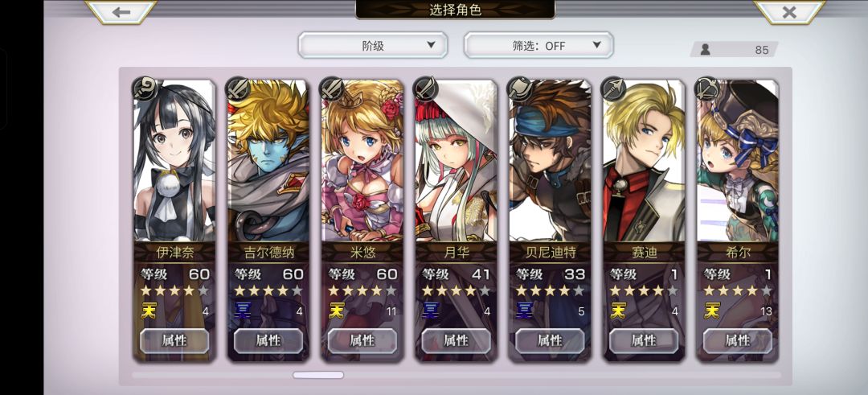This screenshot has width=868, height=395.
Task: Open 属性 button under 希尔
Action: 737,341
